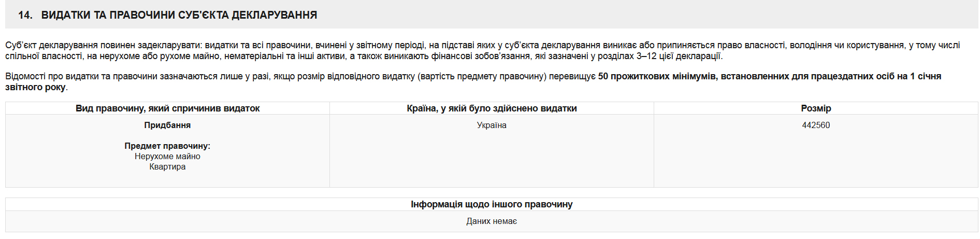Image resolution: width=980 pixels, height=239 pixels.
Task: Click the "Нерухоме майно" entry
Action: point(167,157)
